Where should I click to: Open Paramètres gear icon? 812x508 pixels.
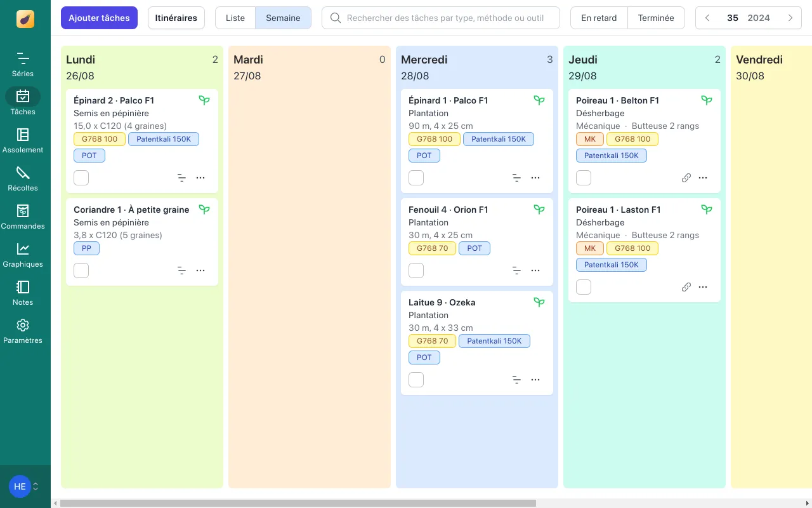point(23,331)
